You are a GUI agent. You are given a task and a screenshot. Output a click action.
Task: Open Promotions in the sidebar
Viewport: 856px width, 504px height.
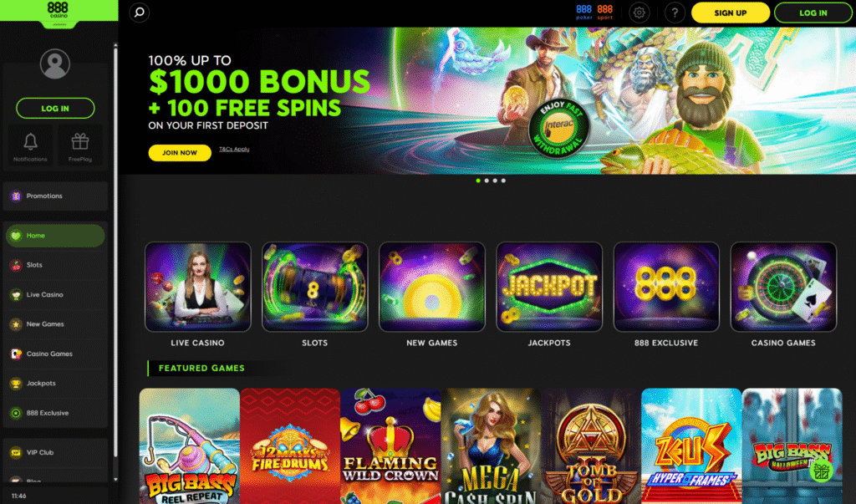[x=55, y=196]
